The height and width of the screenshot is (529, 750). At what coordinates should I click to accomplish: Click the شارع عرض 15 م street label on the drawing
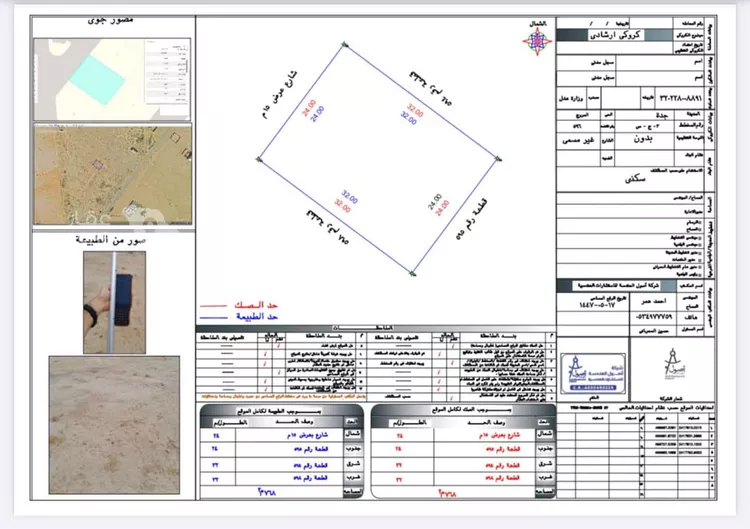[x=279, y=95]
